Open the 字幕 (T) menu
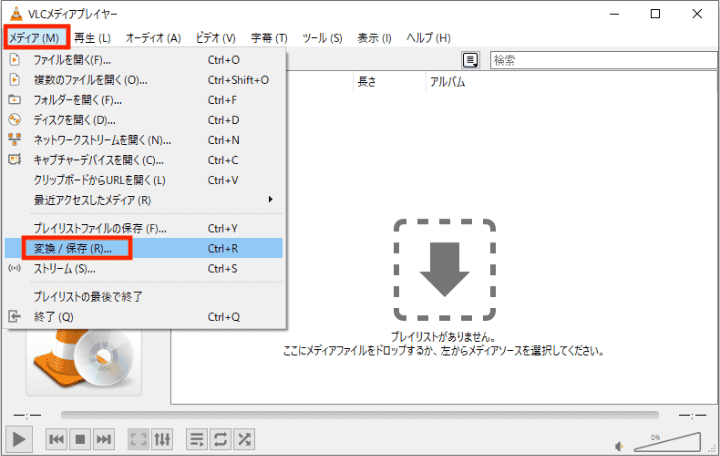This screenshot has height=456, width=720. pyautogui.click(x=269, y=38)
